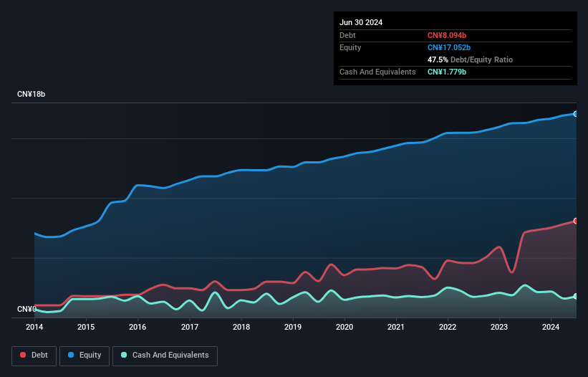Click the CN¥17.052b equity value

coord(449,47)
